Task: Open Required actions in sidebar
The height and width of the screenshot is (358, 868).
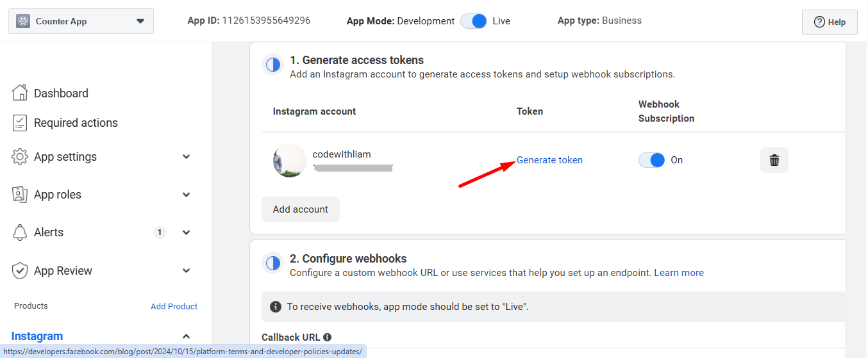Action: [76, 123]
